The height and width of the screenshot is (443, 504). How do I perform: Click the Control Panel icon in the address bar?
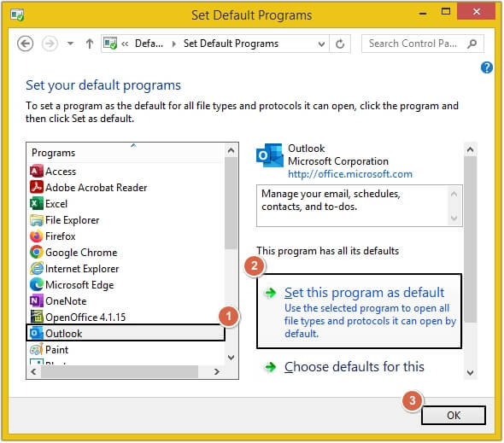pyautogui.click(x=110, y=44)
